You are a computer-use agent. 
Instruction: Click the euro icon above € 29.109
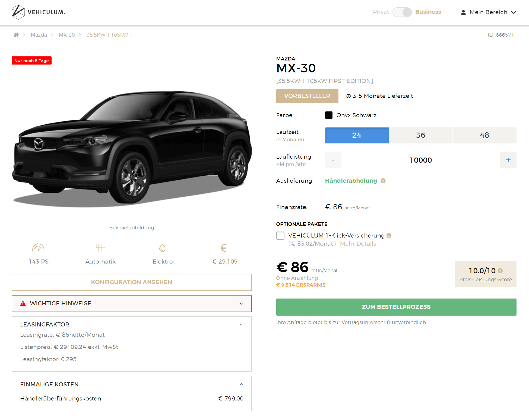click(224, 248)
